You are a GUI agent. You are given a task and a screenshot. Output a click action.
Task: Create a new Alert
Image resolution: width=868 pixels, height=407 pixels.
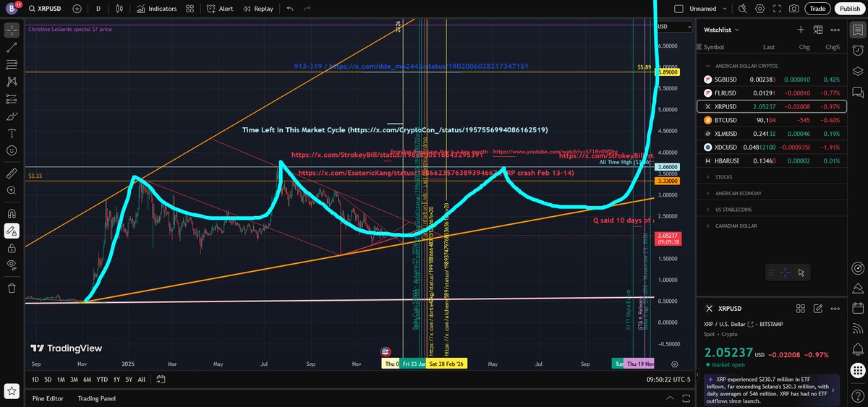click(x=220, y=9)
